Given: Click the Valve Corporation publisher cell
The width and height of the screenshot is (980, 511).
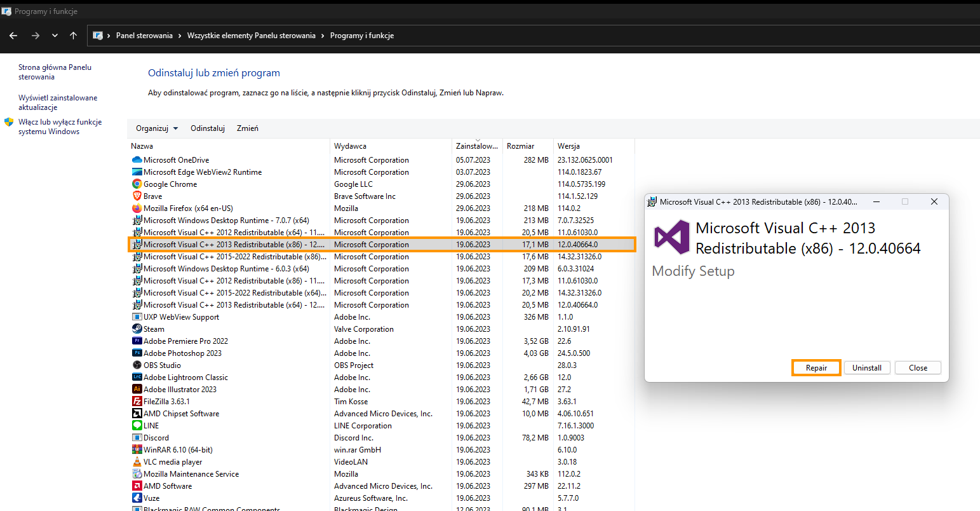Looking at the screenshot, I should [x=364, y=329].
